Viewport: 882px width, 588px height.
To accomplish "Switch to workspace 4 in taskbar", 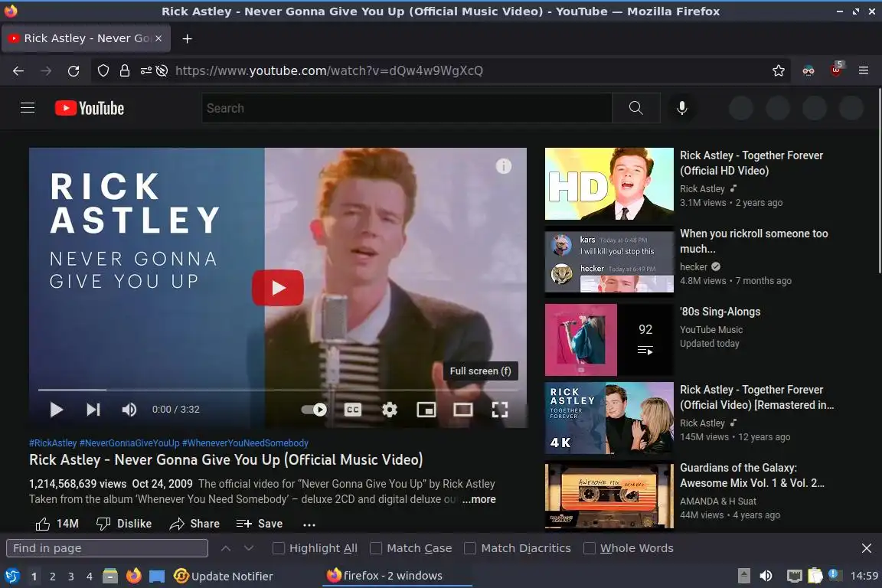I will pyautogui.click(x=90, y=577).
